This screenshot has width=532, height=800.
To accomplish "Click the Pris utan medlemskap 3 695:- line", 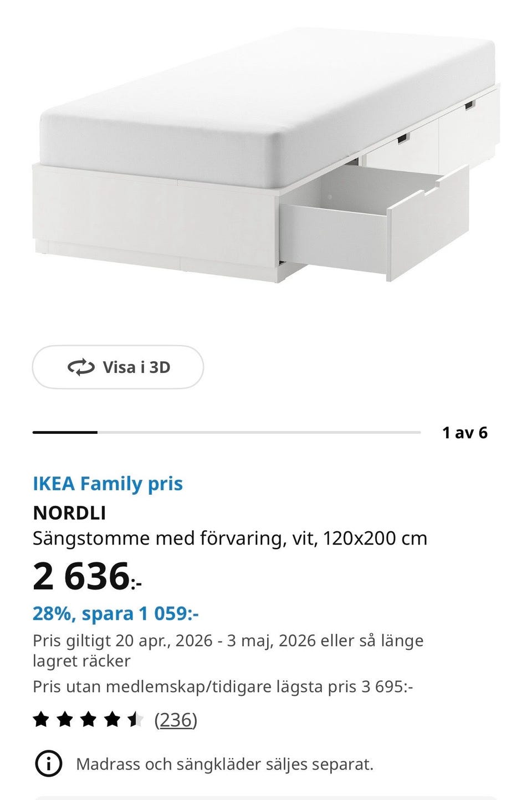I will tap(223, 686).
